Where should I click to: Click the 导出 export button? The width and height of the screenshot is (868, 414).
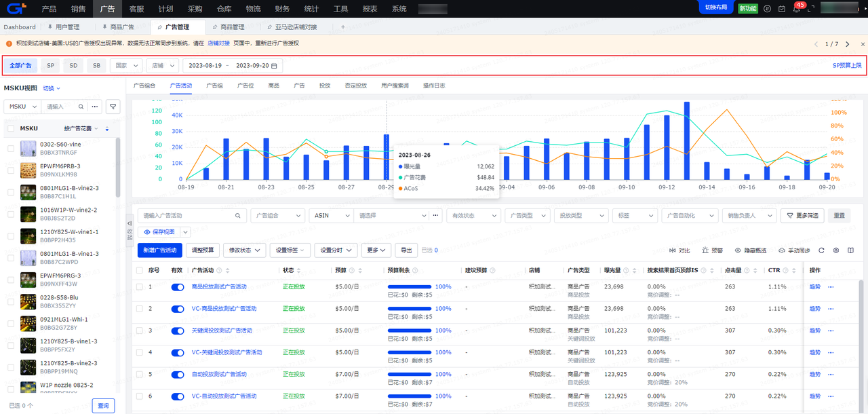[x=406, y=250]
